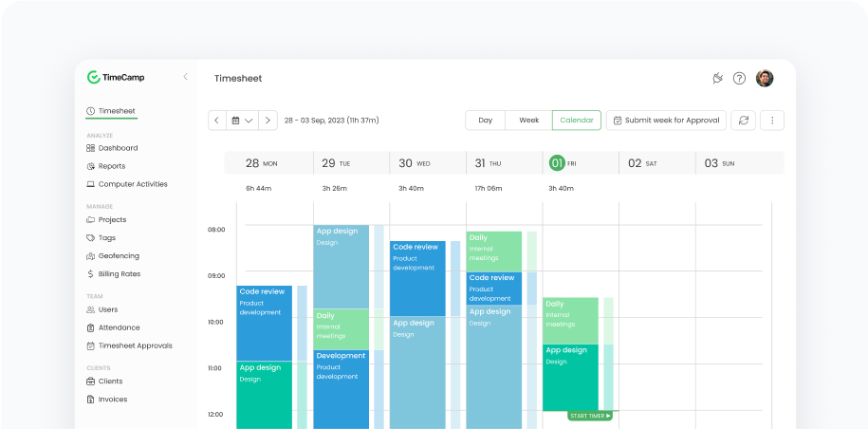
Task: Switch to Week view
Action: click(528, 121)
